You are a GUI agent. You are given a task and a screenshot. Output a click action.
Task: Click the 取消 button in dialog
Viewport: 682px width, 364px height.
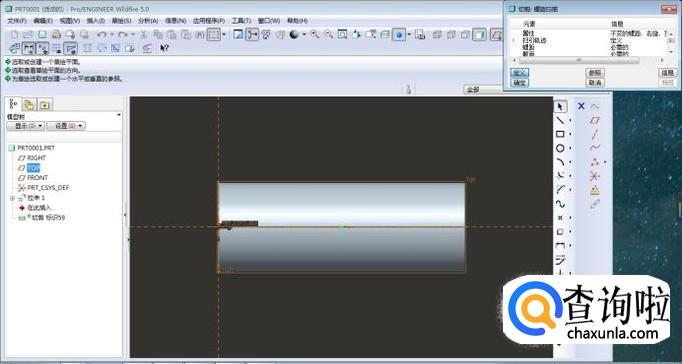(595, 83)
